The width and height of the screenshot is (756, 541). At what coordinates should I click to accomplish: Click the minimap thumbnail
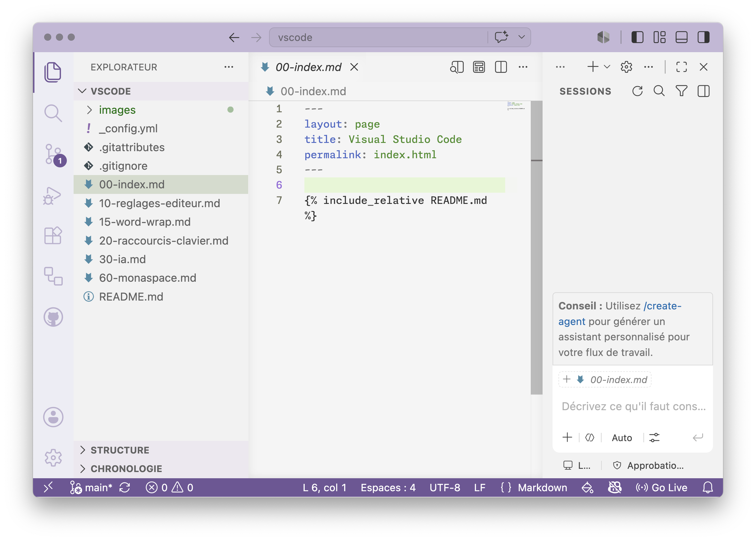(515, 105)
